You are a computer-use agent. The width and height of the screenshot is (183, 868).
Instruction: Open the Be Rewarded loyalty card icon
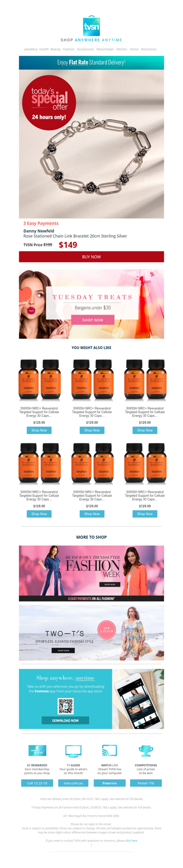(38, 751)
